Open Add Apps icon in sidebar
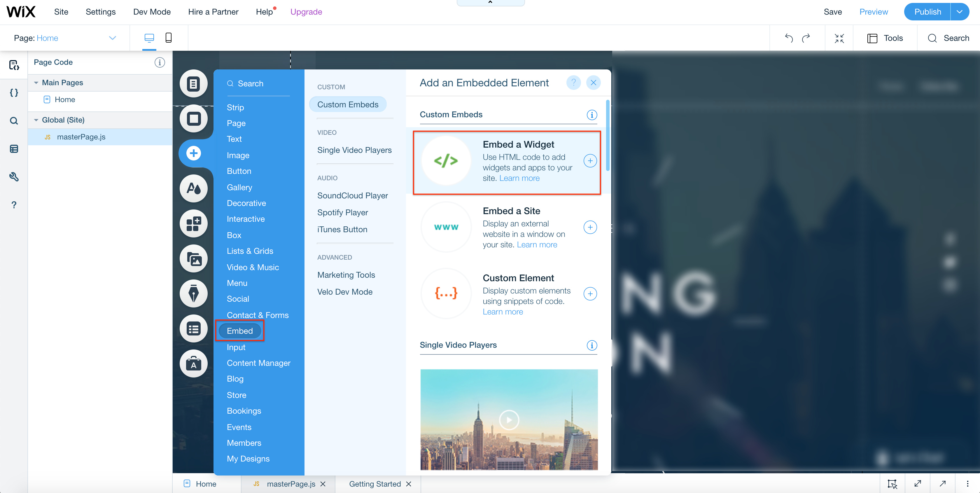This screenshot has width=980, height=493. (x=194, y=224)
